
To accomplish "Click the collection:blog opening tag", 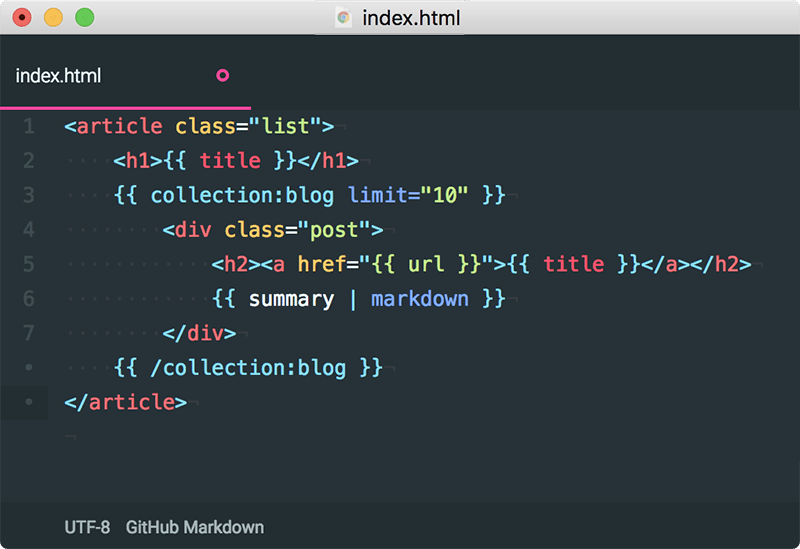I will pos(242,195).
